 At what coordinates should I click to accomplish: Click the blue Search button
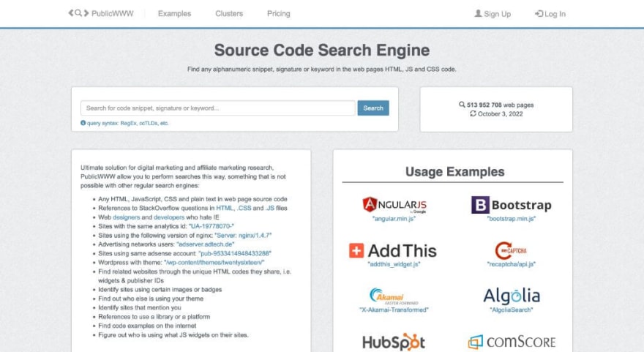point(373,108)
